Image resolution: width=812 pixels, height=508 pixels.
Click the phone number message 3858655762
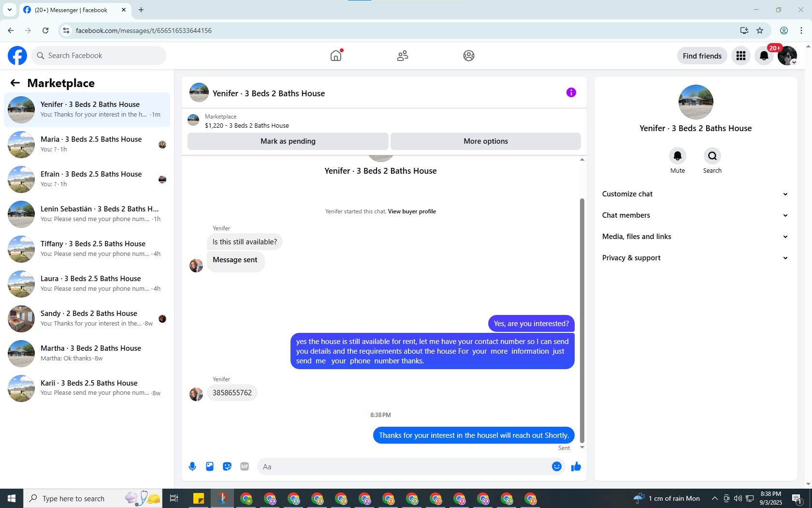pos(232,393)
